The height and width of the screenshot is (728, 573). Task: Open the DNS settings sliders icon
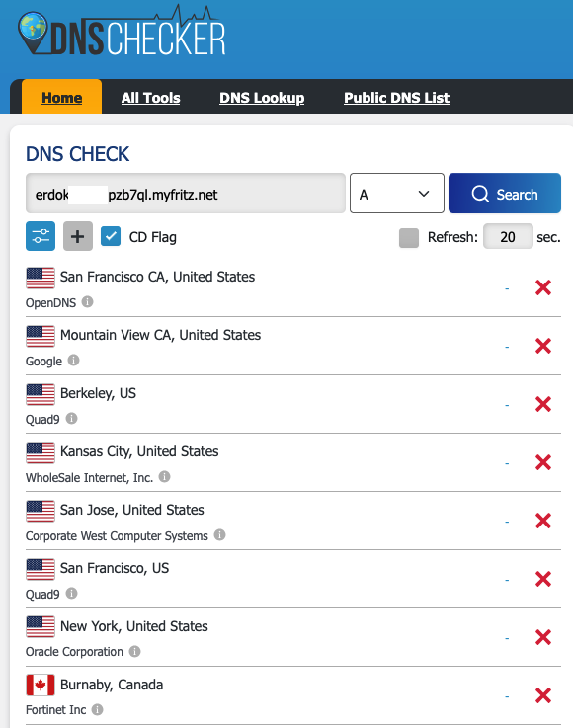pos(41,236)
